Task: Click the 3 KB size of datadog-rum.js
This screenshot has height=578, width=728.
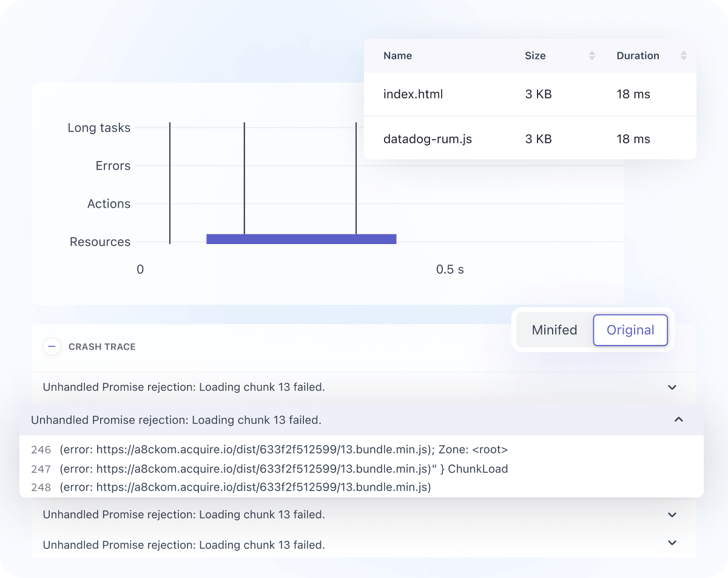Action: pyautogui.click(x=539, y=139)
